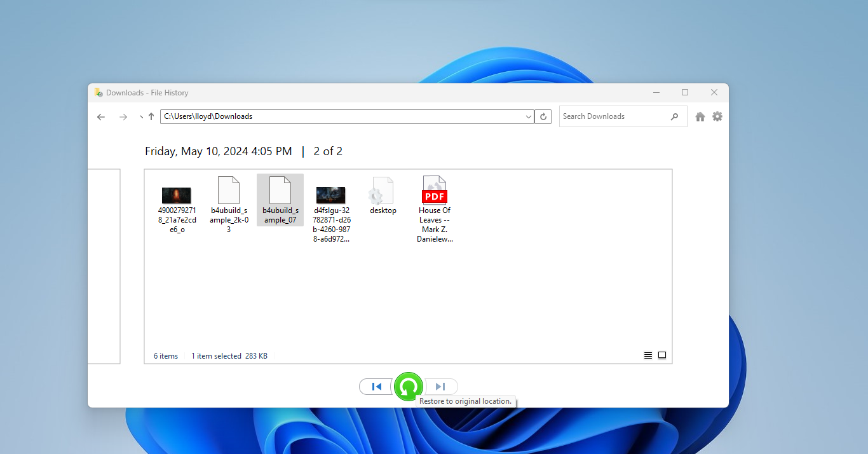Minimize the File History window

click(x=656, y=92)
